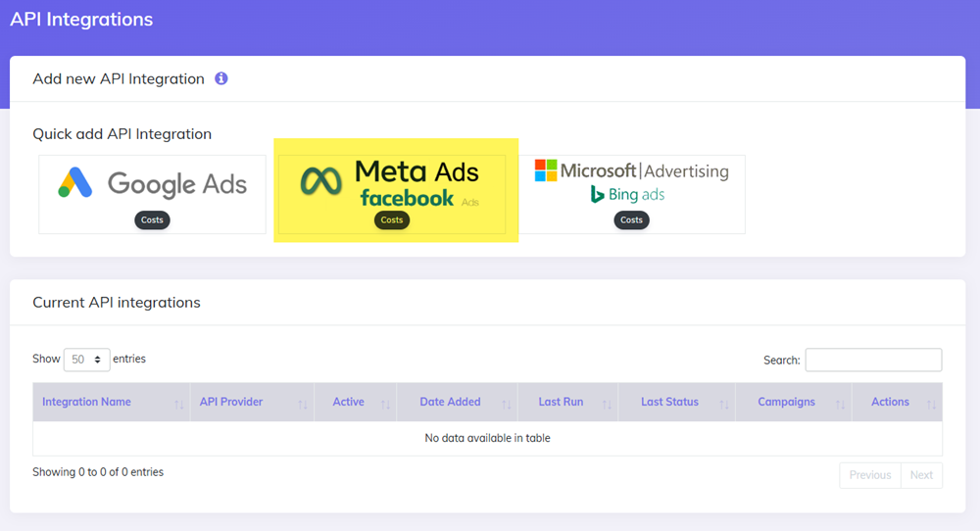Click the sort arrows icon in Last Run header
Screen dimensions: 980x531
click(607, 405)
